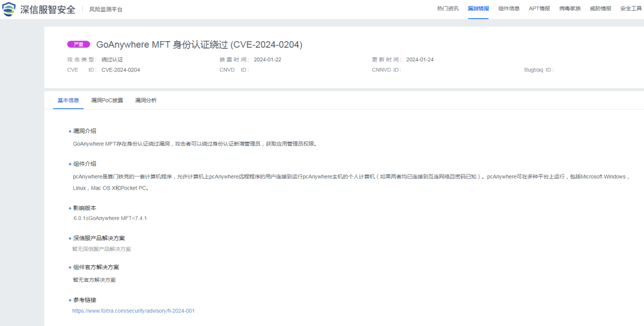The image size is (644, 326).
Task: Click the 2024-01-22 disclosure date
Action: (267, 60)
